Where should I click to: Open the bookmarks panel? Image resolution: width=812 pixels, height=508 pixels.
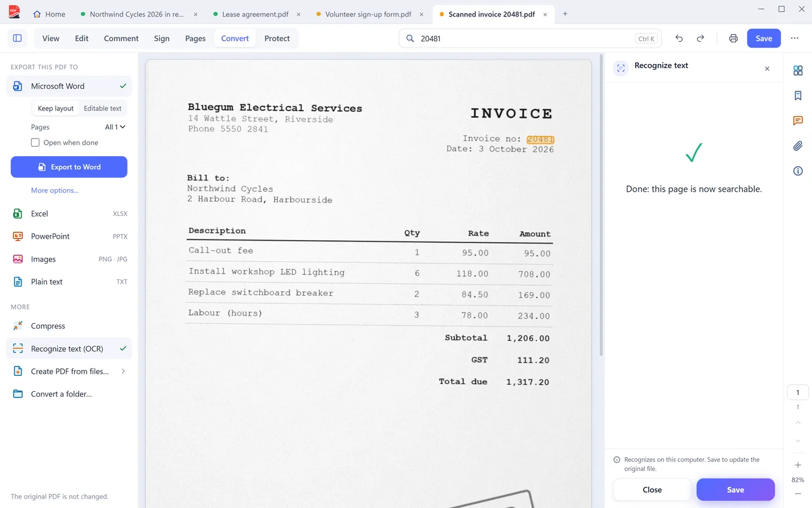coord(798,96)
